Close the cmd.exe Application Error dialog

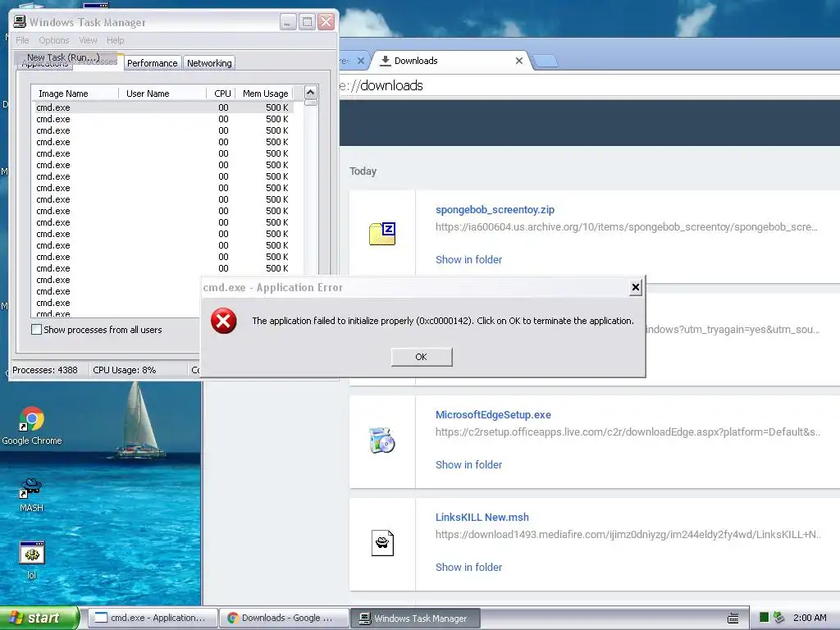tap(636, 288)
